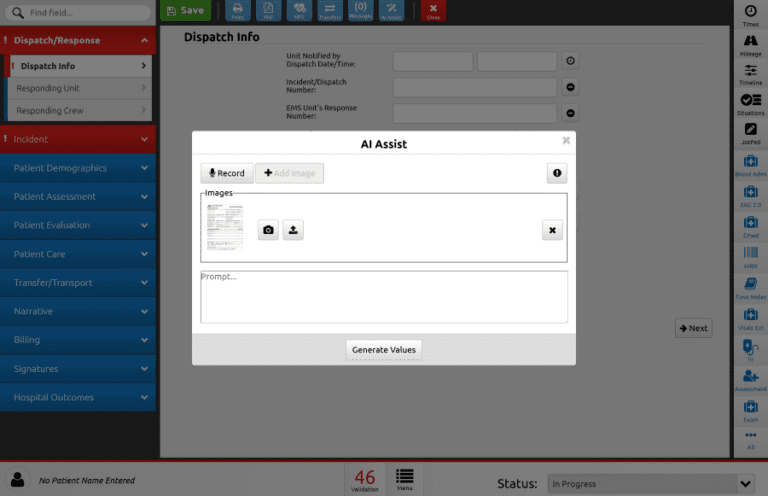Open the IV bag icon
The image size is (768, 496).
click(750, 350)
